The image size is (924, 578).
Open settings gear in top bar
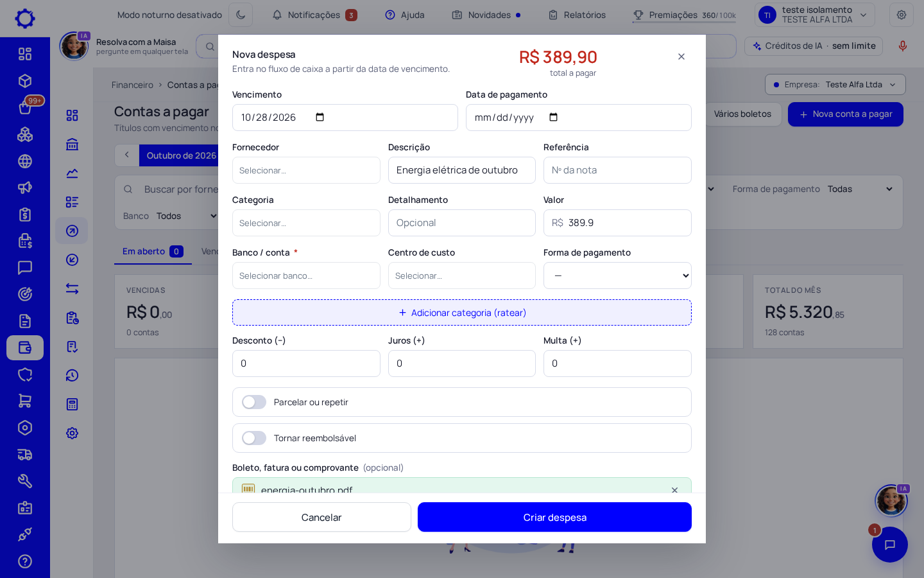(902, 15)
